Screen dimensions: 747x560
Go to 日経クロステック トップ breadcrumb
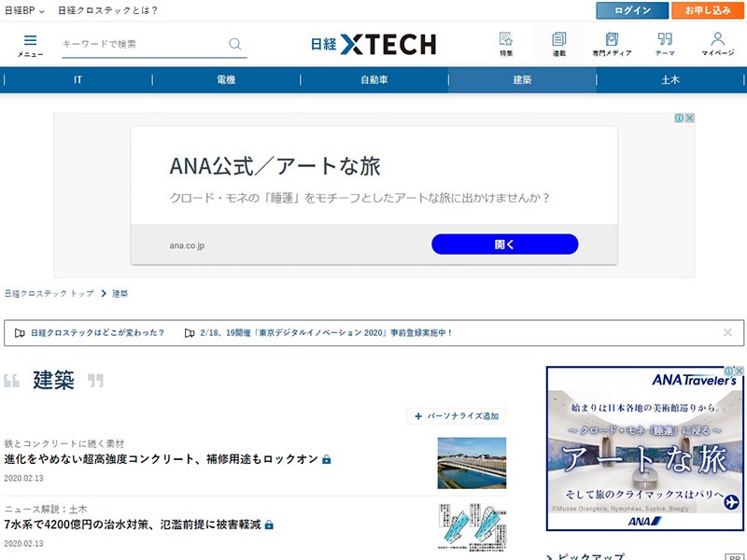click(49, 293)
